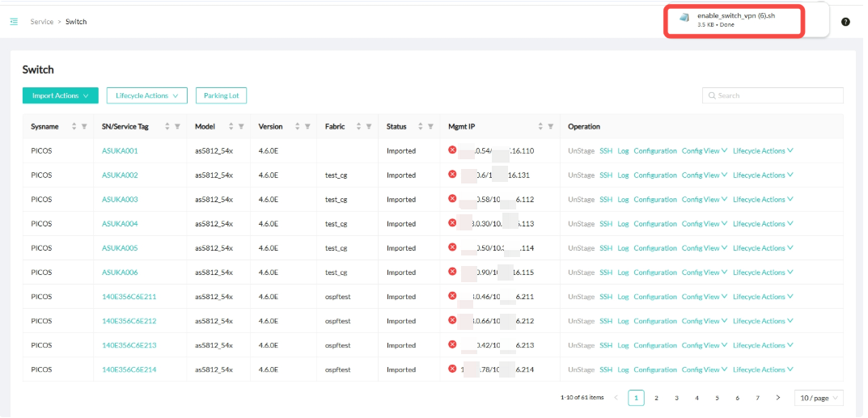Viewport: 868px width, 418px height.
Task: Open the 10 / page size selector
Action: [x=819, y=398]
